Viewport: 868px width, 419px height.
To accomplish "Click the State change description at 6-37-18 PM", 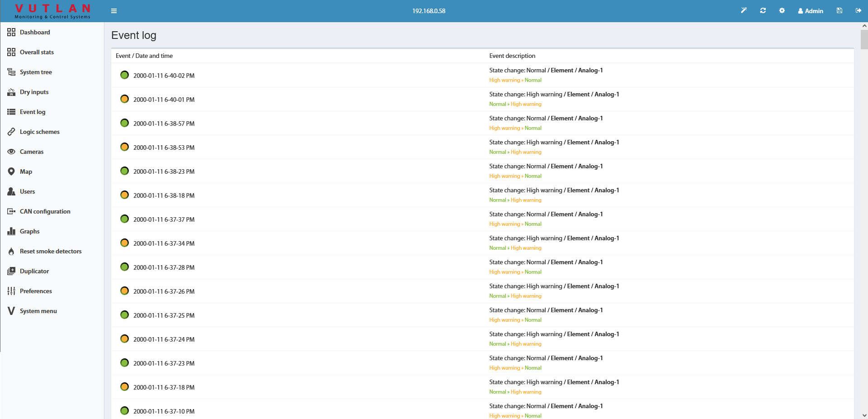I will point(554,382).
